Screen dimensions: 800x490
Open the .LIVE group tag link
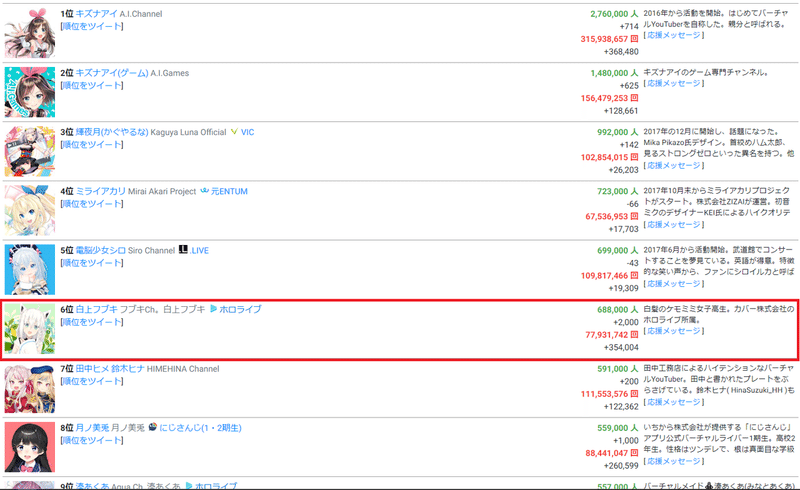click(x=199, y=251)
